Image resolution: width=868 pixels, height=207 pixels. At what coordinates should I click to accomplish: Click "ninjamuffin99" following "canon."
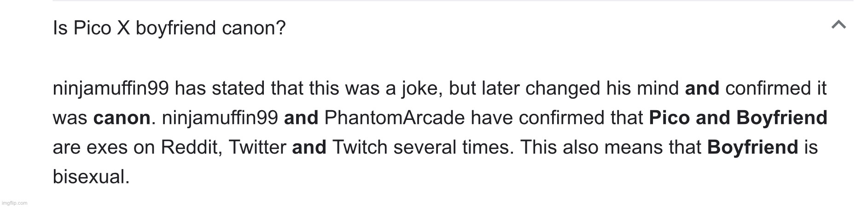pos(220,118)
